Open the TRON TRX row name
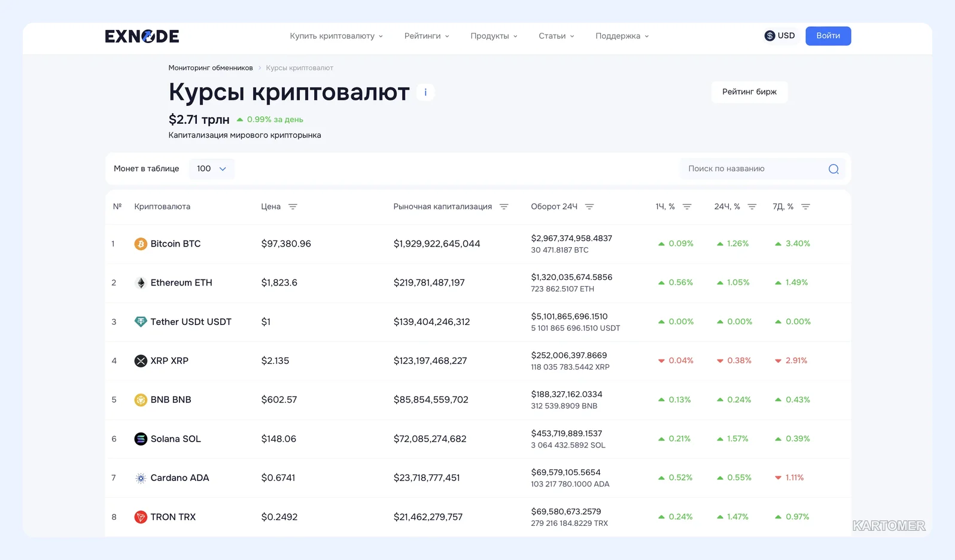Image resolution: width=955 pixels, height=560 pixels. (x=173, y=517)
